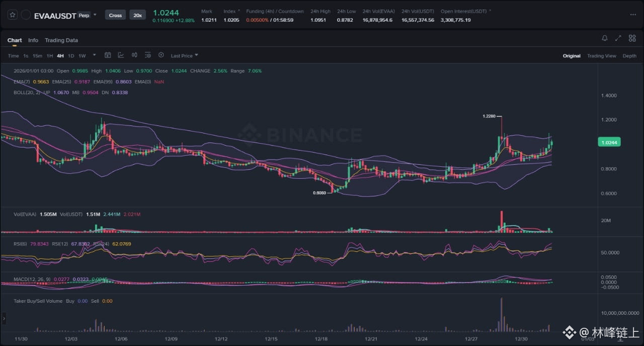Click the Funding (4h) / Countdown label
Viewport: 644px width, 346px height.
pos(275,11)
